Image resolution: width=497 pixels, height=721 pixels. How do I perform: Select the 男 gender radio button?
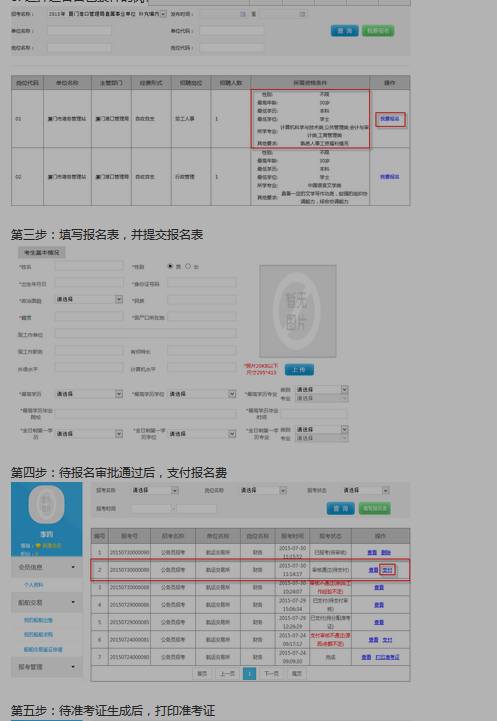[170, 266]
